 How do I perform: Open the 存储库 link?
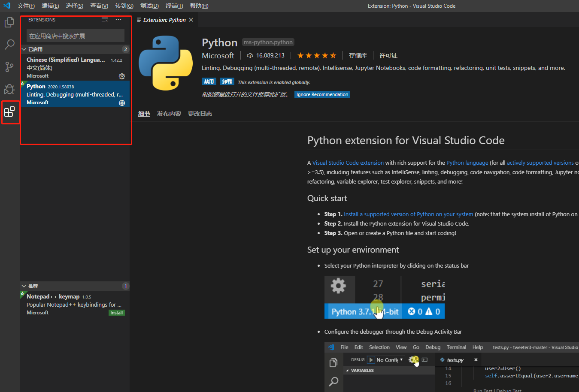[358, 55]
